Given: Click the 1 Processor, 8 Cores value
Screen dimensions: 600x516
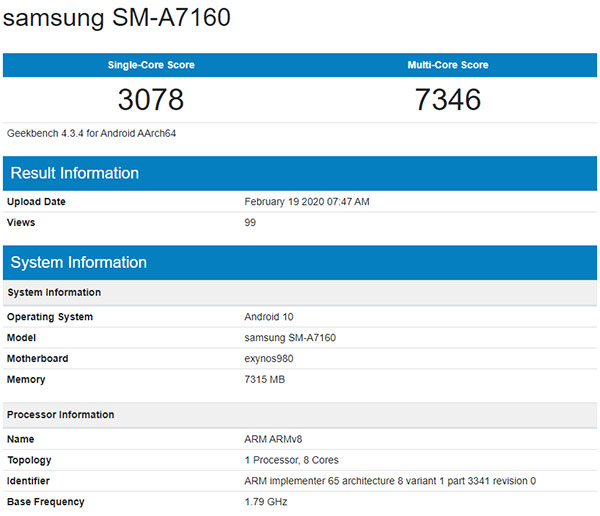Looking at the screenshot, I should tap(292, 460).
